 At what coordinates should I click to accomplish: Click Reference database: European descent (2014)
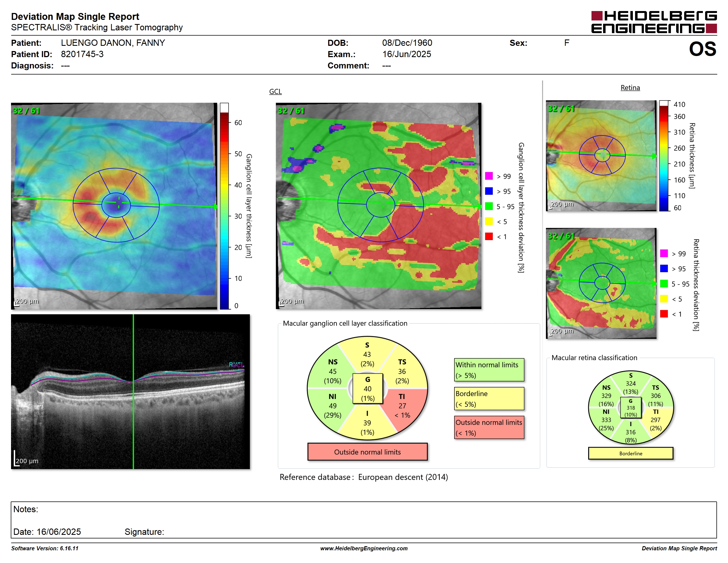point(364,477)
